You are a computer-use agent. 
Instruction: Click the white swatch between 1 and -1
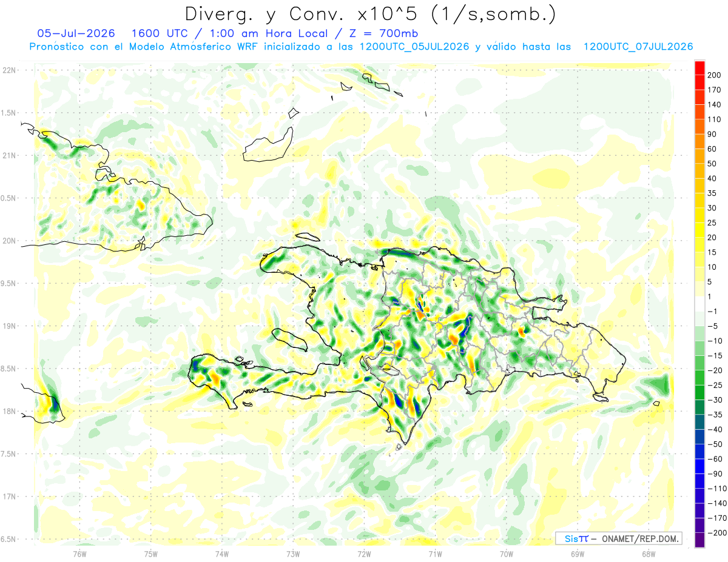699,304
